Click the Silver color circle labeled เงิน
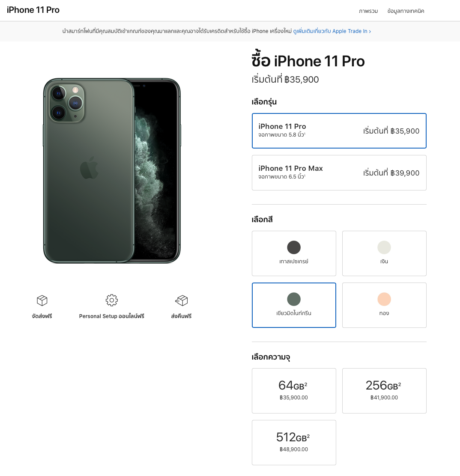460x476 pixels. pyautogui.click(x=384, y=247)
